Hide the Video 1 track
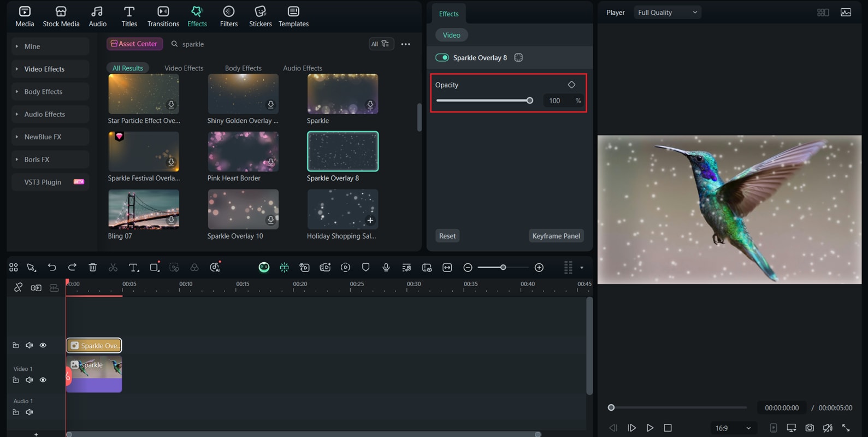This screenshot has width=868, height=437. tap(43, 380)
